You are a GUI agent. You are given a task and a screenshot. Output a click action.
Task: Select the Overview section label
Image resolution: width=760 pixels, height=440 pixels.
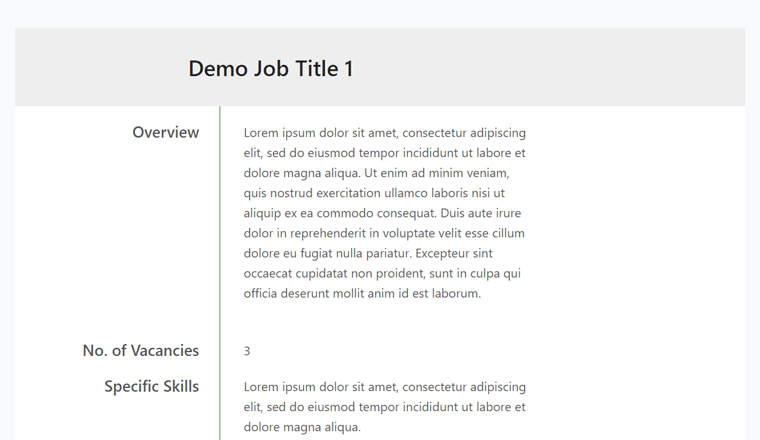pos(166,132)
